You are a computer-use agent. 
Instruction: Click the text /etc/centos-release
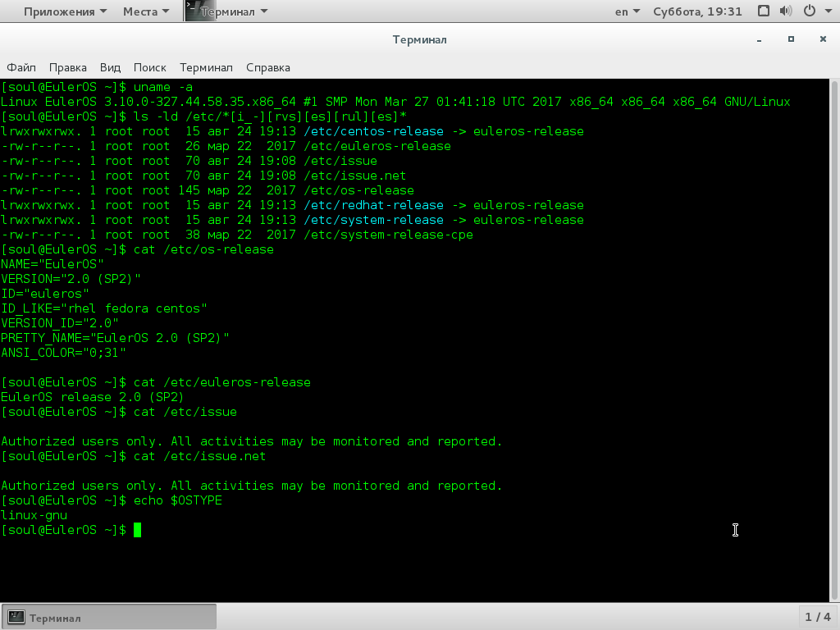click(373, 131)
